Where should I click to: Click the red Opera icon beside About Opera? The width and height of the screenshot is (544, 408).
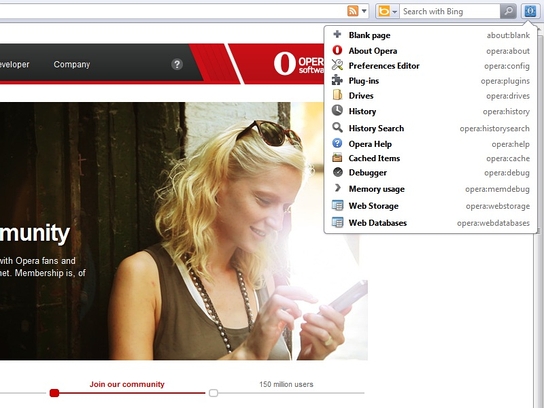click(337, 50)
